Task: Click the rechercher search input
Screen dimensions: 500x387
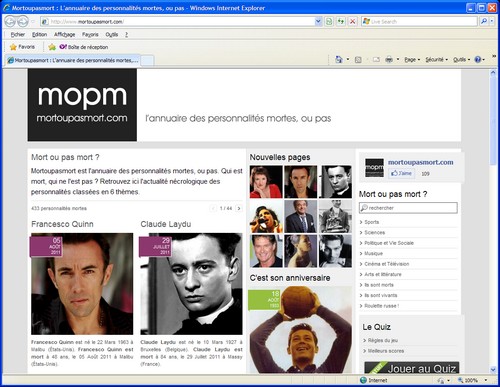Action: tap(408, 208)
